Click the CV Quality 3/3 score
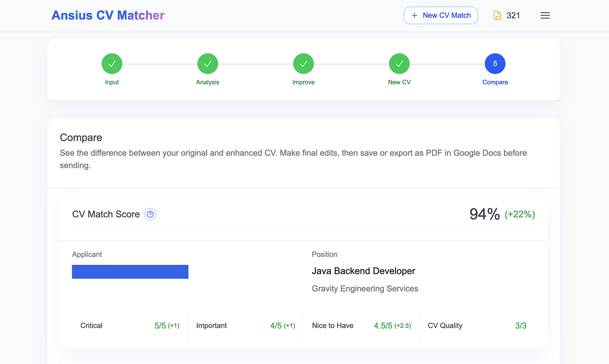609x364 pixels. [521, 326]
